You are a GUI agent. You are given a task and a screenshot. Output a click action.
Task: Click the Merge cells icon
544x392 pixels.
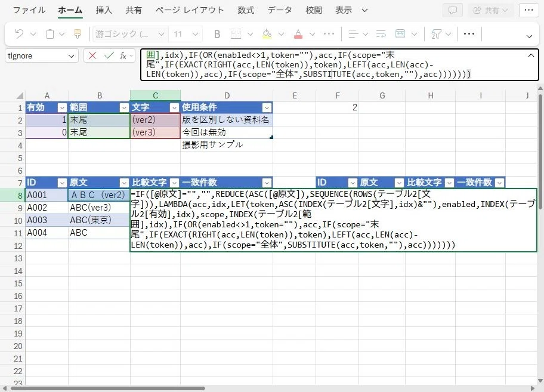(x=400, y=34)
